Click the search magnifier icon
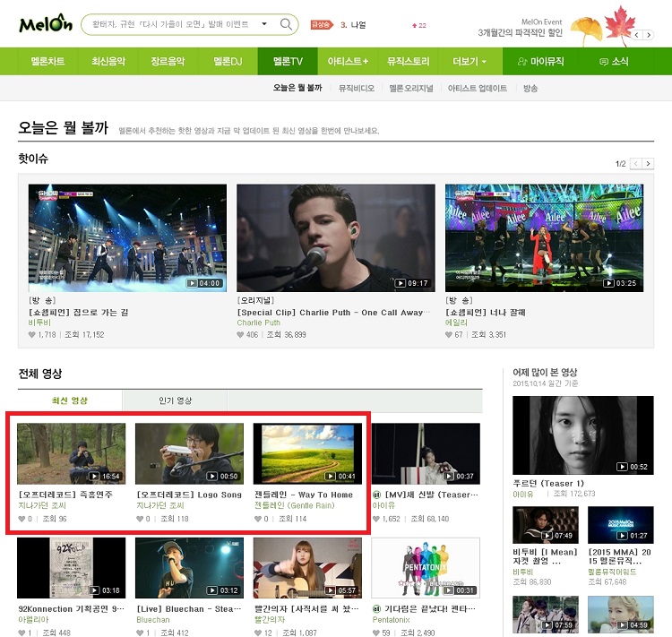 tap(286, 24)
